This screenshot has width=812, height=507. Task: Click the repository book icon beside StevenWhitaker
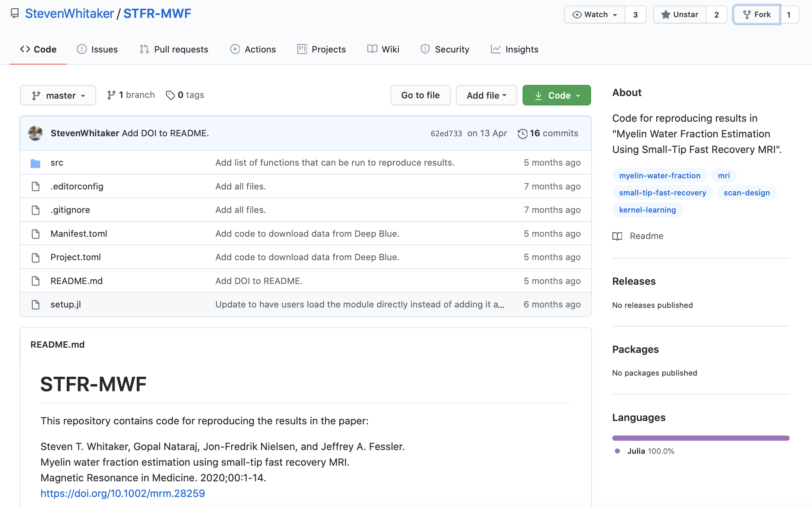point(15,14)
